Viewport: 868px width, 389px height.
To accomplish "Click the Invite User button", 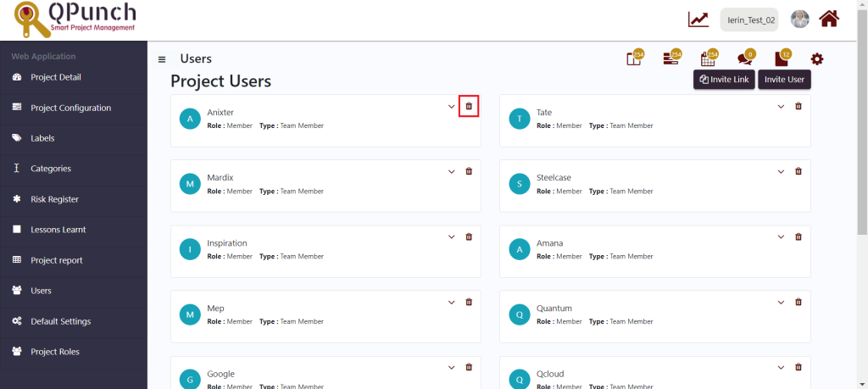I will coord(784,79).
